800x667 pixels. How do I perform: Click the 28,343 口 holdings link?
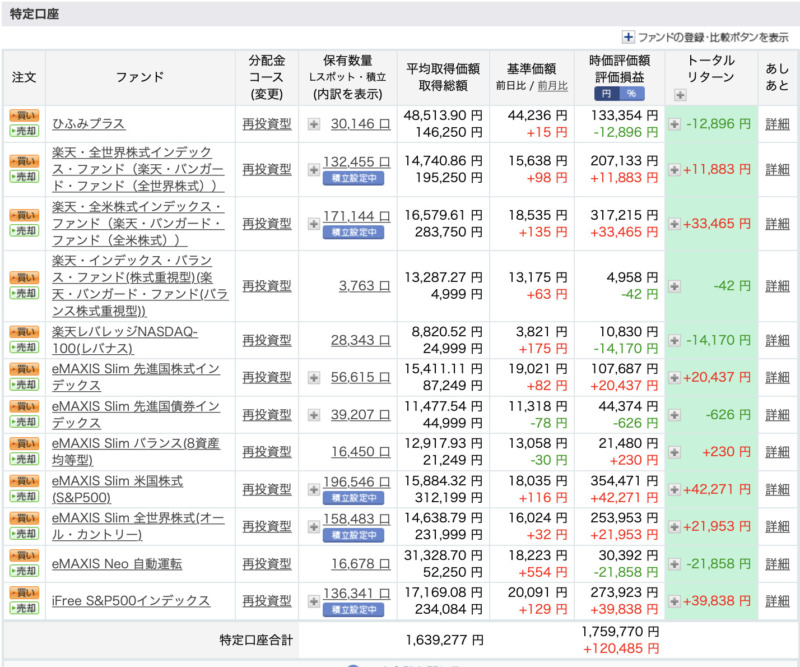pyautogui.click(x=360, y=340)
